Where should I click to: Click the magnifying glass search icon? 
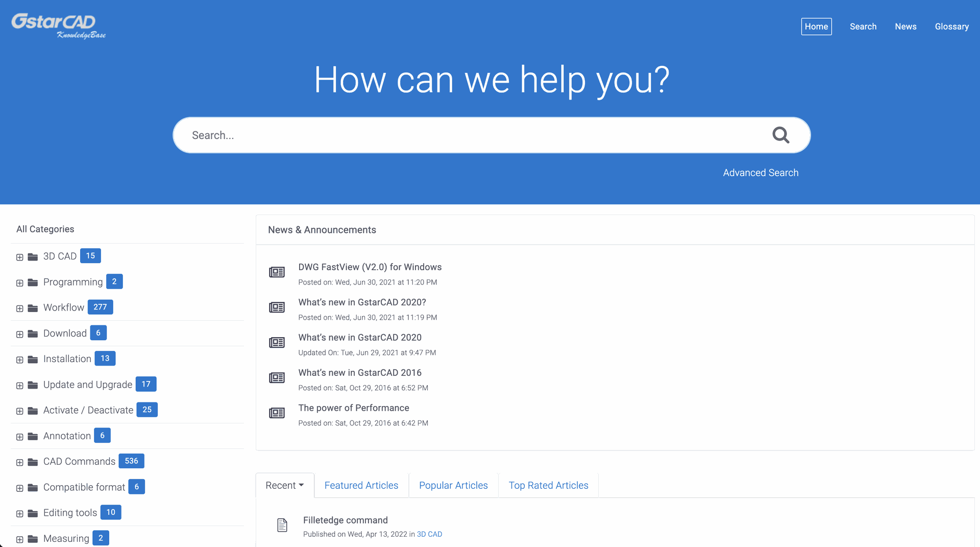click(780, 135)
